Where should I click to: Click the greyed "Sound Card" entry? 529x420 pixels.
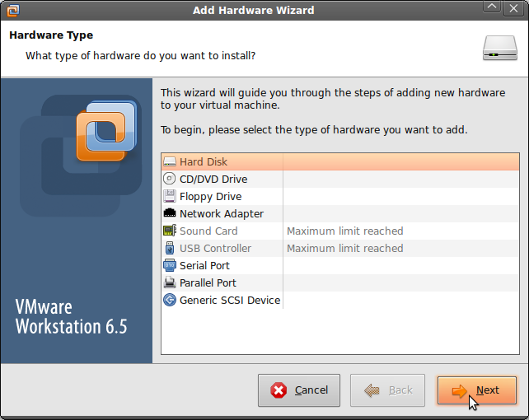coord(208,231)
